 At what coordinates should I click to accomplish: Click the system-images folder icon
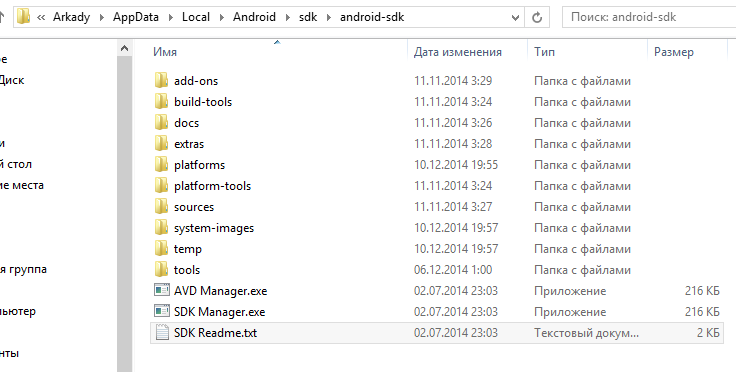coord(161,228)
